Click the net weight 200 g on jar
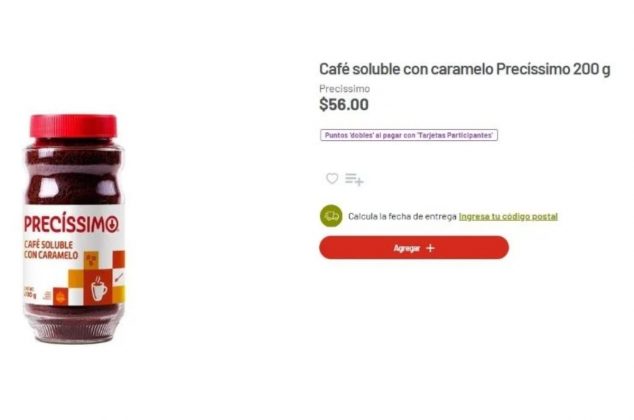The height and width of the screenshot is (420, 634). pos(31,293)
